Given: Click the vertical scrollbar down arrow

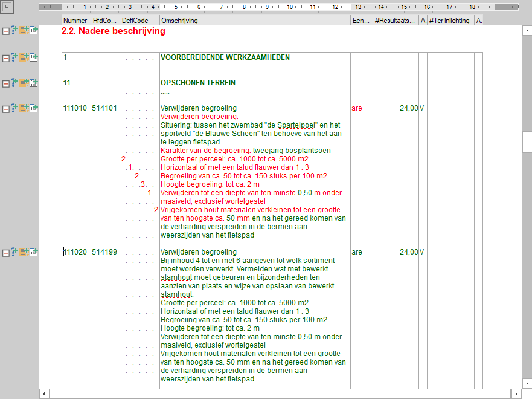Looking at the screenshot, I should click(x=527, y=384).
